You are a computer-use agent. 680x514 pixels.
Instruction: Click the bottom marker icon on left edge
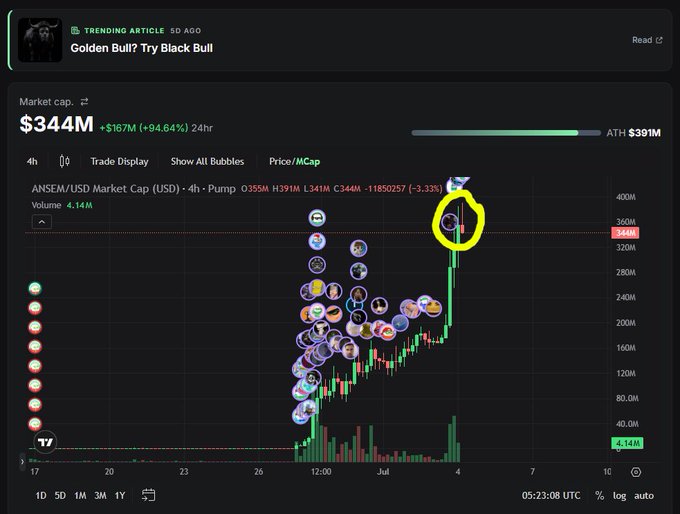(x=35, y=424)
